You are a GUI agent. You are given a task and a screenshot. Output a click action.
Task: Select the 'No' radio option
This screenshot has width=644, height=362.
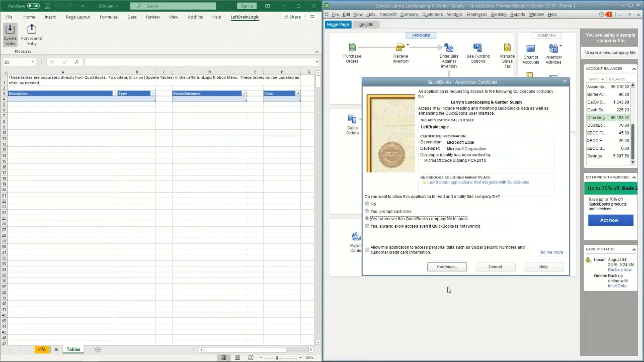pos(367,204)
